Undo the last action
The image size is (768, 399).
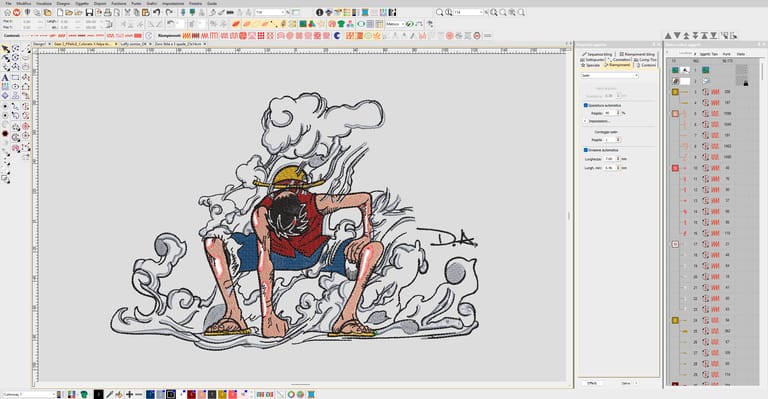[x=157, y=12]
